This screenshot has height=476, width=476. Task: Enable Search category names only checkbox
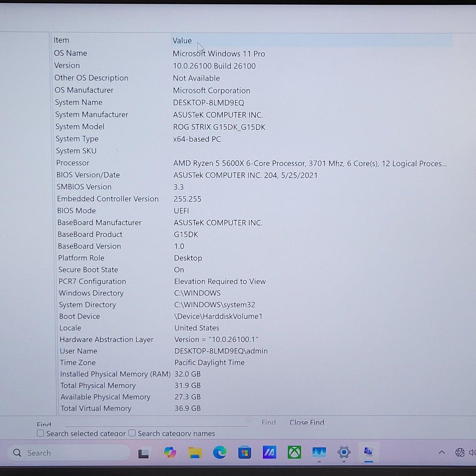(132, 433)
